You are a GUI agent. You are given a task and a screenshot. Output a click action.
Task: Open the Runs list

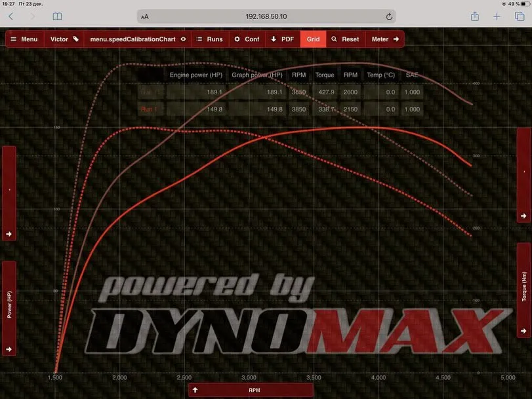tap(209, 39)
